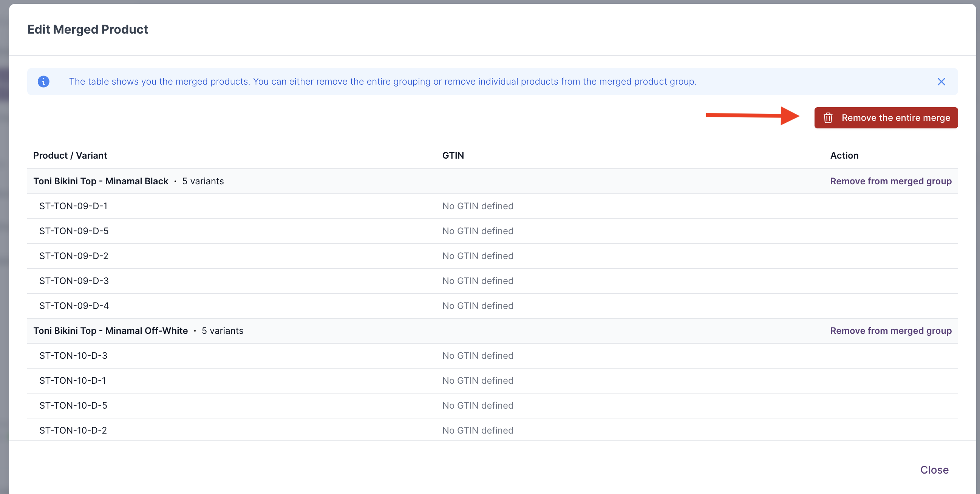Viewport: 980px width, 494px height.
Task: Click 'Remove the entire merge' button
Action: point(886,118)
